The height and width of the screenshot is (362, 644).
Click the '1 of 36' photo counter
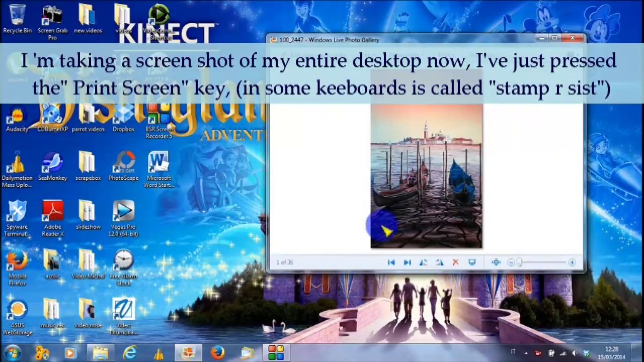click(285, 262)
